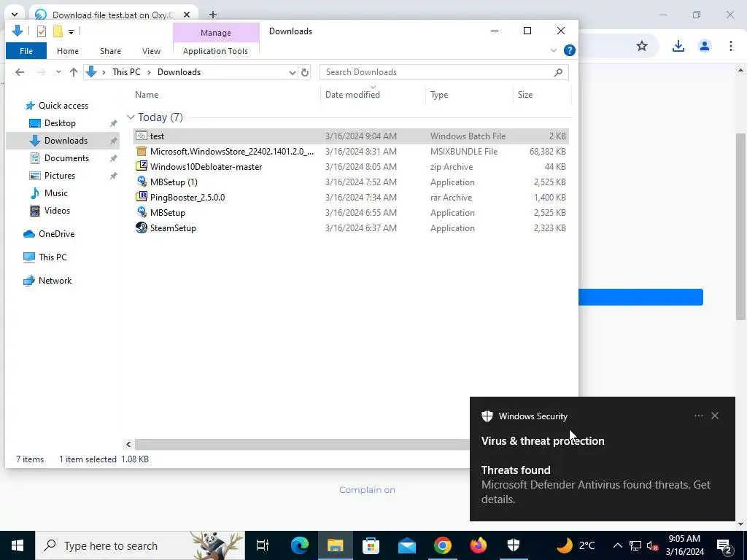This screenshot has height=560, width=747.
Task: Click the Properties icon in quick access toolbar
Action: [x=42, y=31]
